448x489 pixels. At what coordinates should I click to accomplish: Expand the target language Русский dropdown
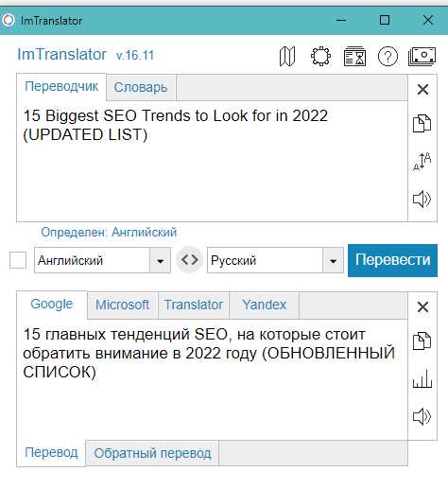tap(333, 260)
